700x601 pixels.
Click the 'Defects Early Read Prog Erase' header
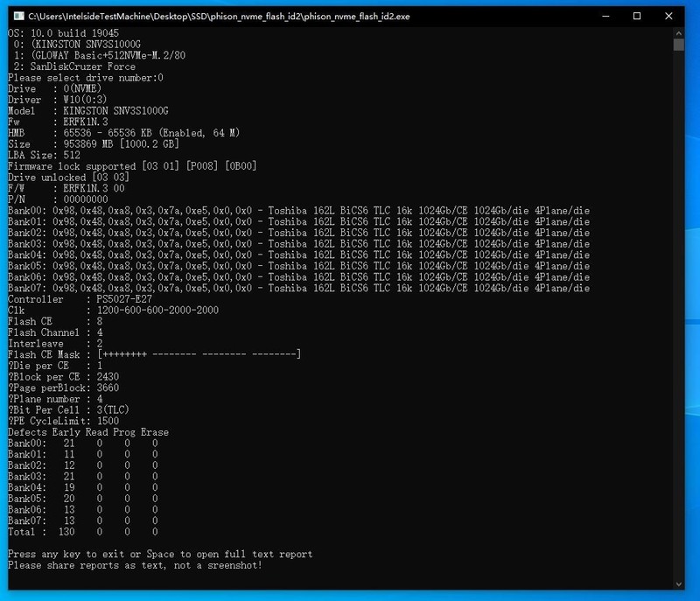(x=88, y=432)
